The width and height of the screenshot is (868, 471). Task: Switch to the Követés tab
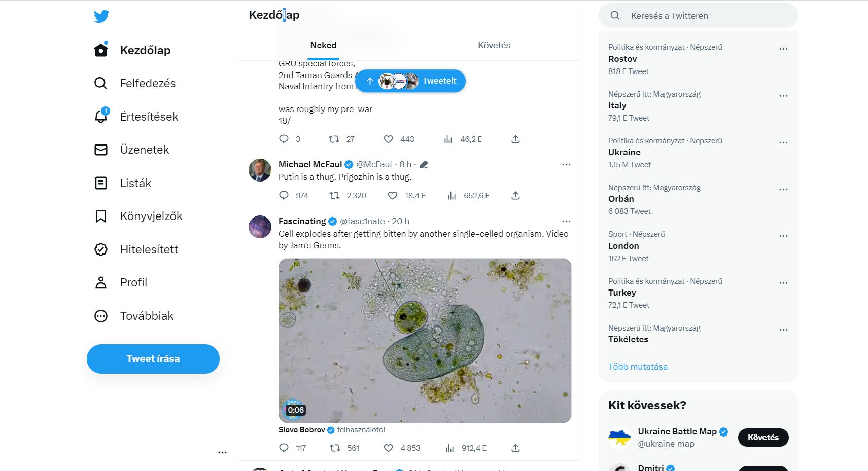pyautogui.click(x=494, y=45)
